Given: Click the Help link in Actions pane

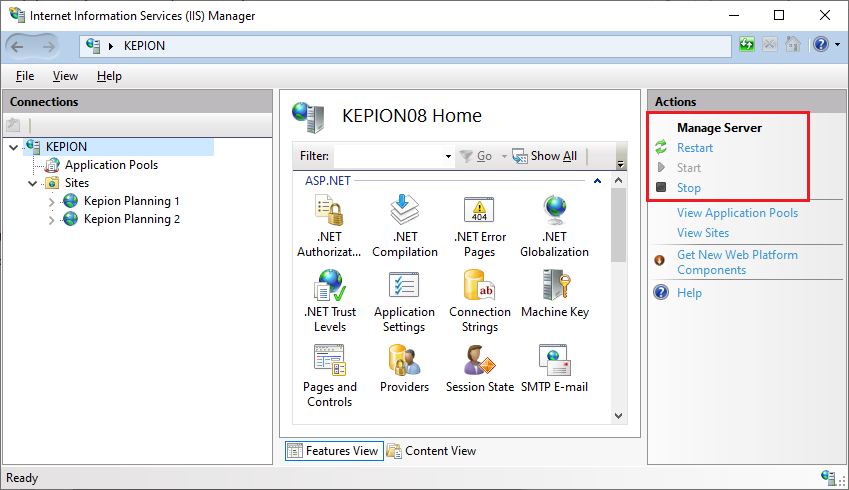Looking at the screenshot, I should 689,293.
